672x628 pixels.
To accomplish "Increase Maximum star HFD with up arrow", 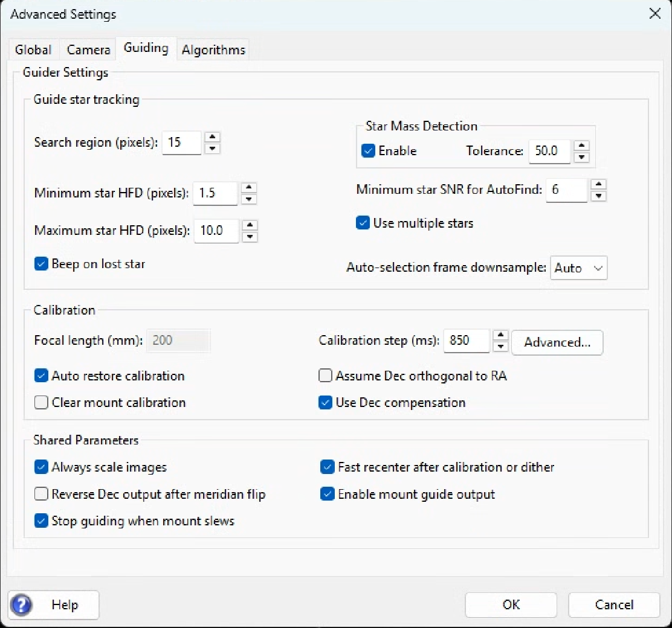I will click(x=250, y=225).
